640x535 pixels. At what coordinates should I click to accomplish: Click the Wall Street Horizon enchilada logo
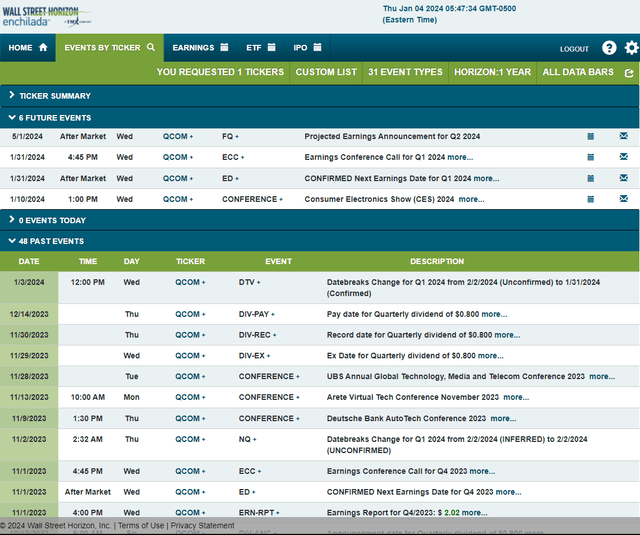(x=46, y=17)
